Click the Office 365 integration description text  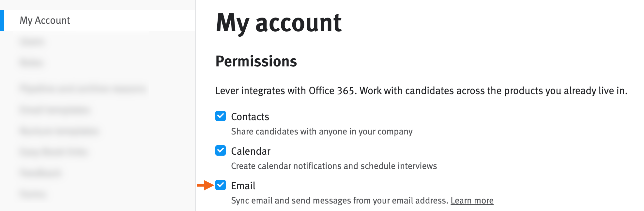(422, 91)
